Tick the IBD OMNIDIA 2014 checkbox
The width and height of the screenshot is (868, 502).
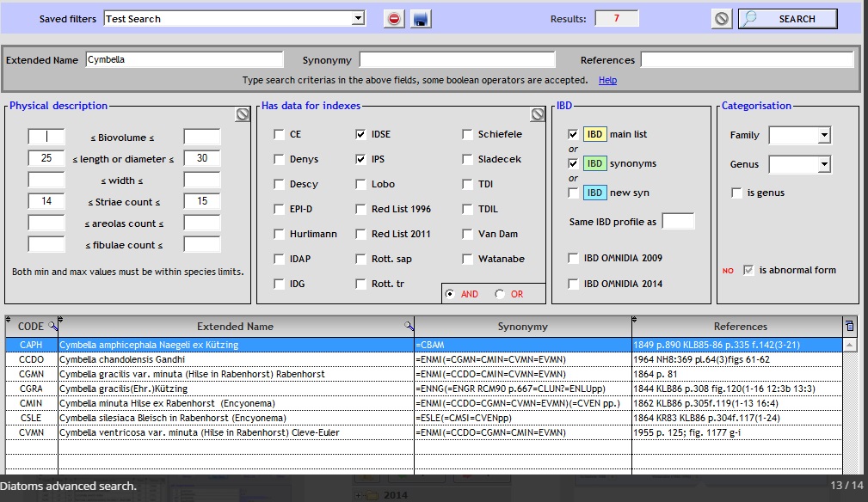[573, 284]
